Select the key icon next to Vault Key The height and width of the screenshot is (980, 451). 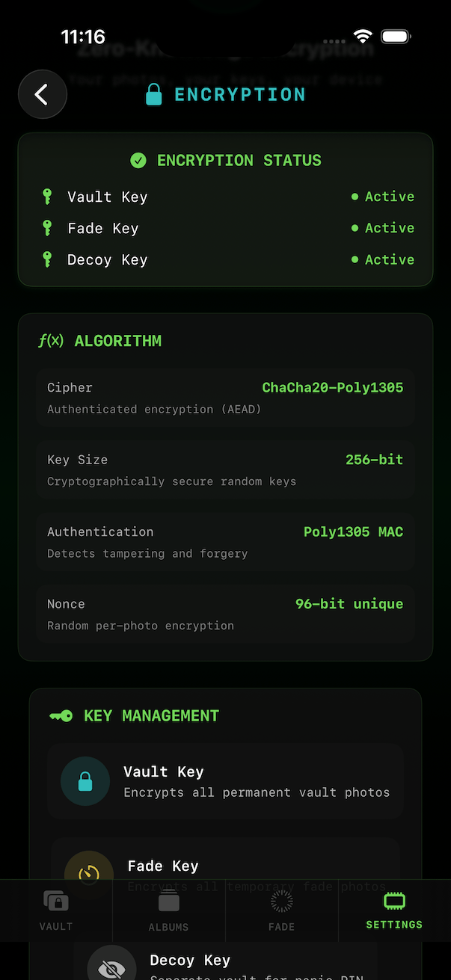46,197
